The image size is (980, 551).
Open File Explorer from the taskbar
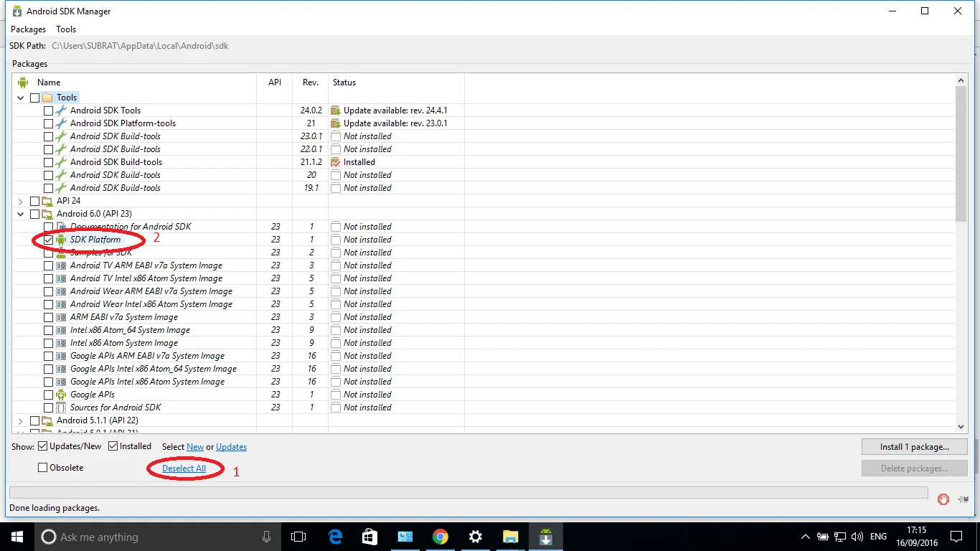tap(510, 537)
